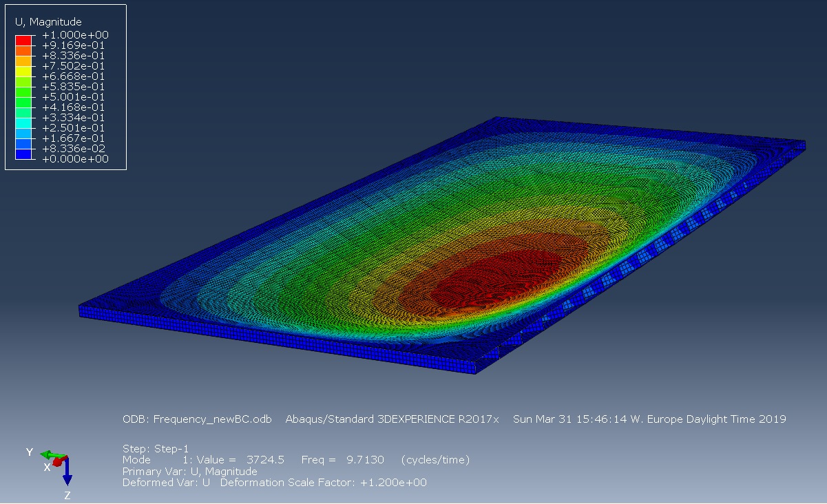
Task: Click the +1.000e+00 maximum legend value
Action: [x=74, y=35]
